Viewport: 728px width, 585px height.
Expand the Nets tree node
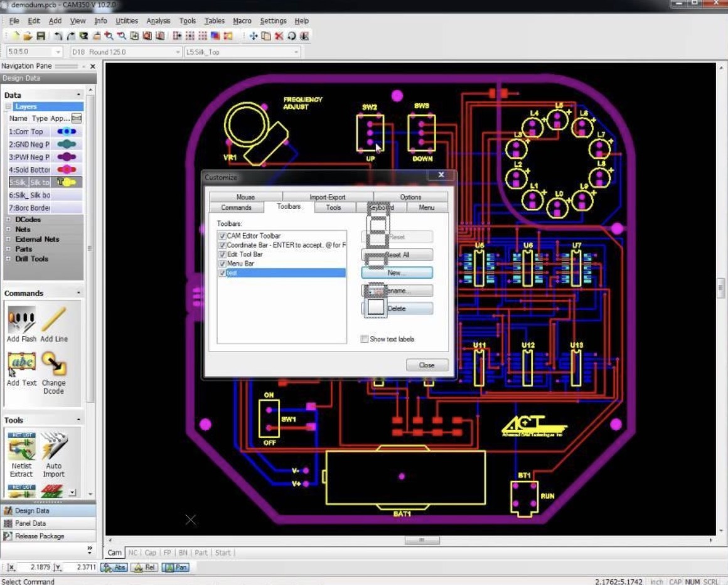pos(8,229)
